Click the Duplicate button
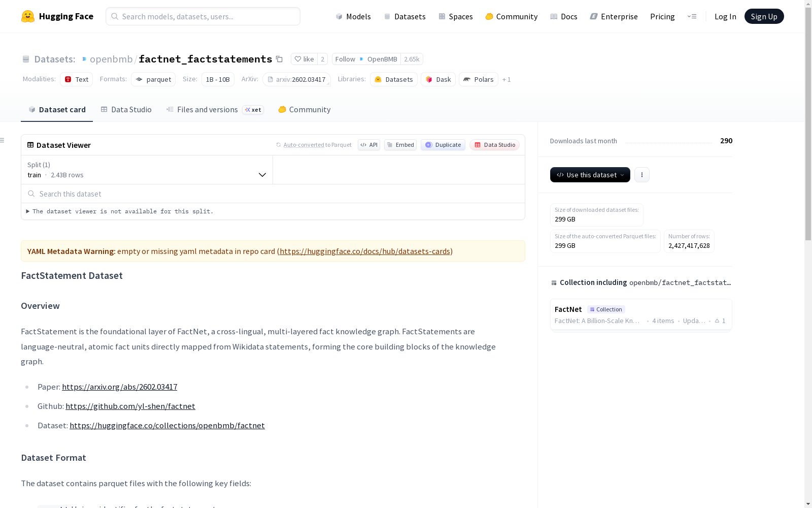The height and width of the screenshot is (508, 812). pyautogui.click(x=443, y=145)
